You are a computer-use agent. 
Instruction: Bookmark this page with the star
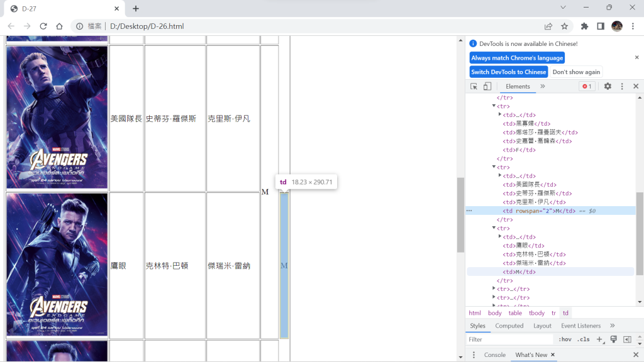tap(564, 26)
